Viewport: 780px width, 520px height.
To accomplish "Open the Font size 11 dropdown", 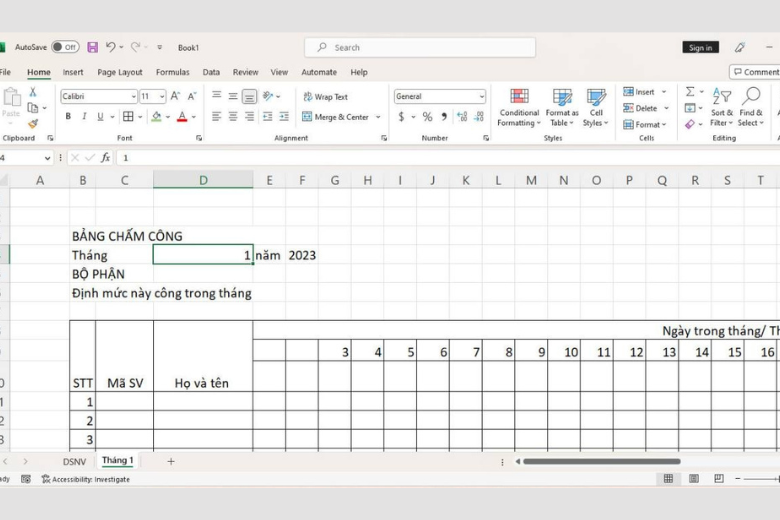I will 162,96.
